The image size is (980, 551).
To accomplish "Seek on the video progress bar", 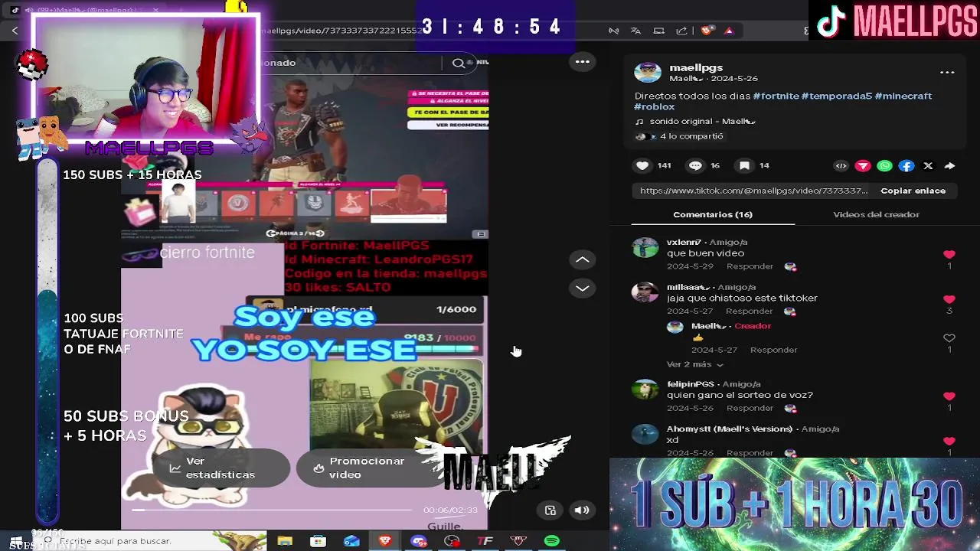I will point(271,510).
